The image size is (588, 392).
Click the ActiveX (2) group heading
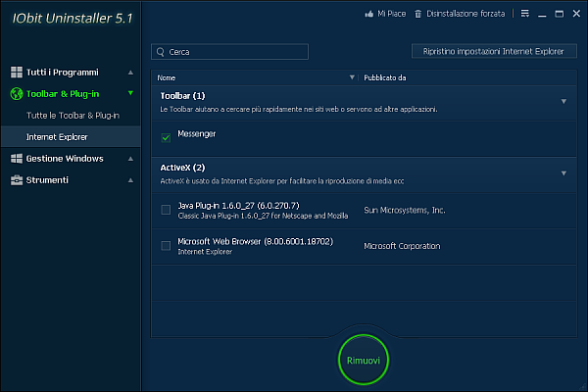[x=182, y=168]
